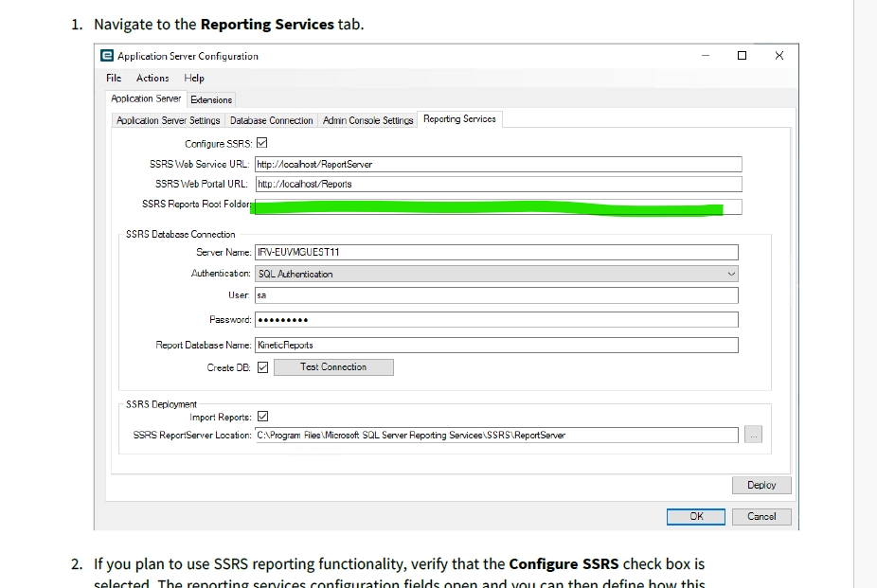Screen dimensions: 877x588
Task: Click the User input field
Action: pyautogui.click(x=496, y=295)
